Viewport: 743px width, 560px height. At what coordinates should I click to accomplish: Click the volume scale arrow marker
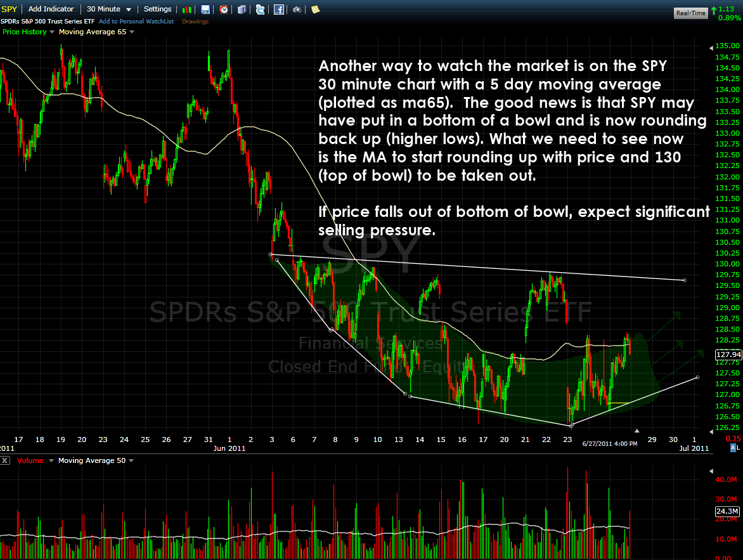click(711, 471)
